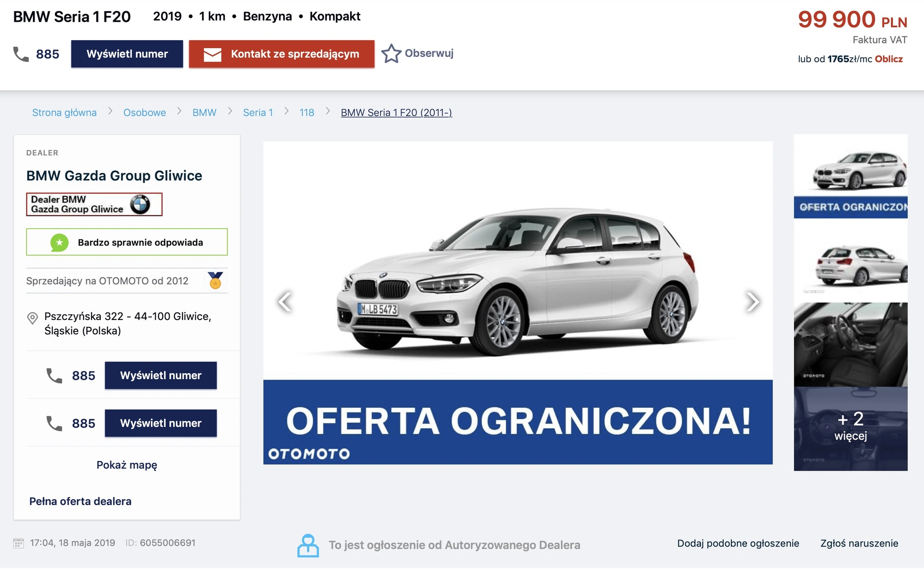Click listing ID 6055006691
This screenshot has width=924, height=571.
(160, 543)
